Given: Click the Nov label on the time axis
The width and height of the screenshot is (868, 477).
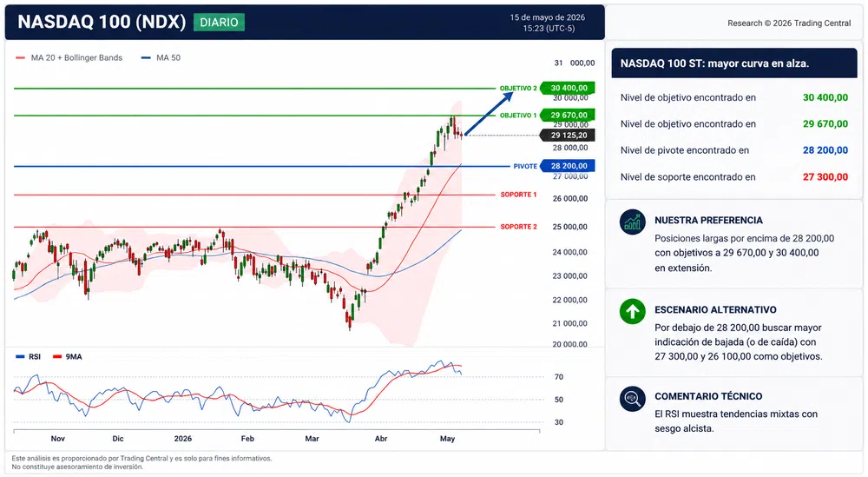Looking at the screenshot, I should 57,438.
